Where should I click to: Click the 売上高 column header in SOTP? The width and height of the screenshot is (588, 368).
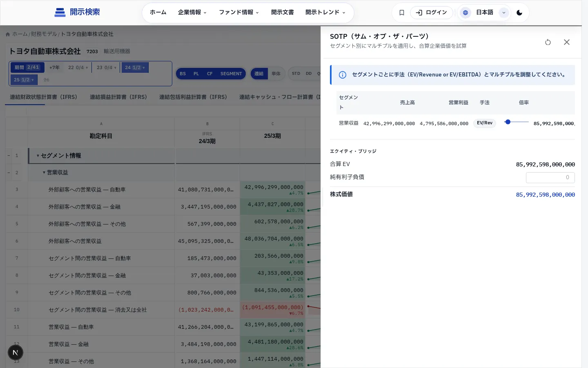pyautogui.click(x=407, y=103)
